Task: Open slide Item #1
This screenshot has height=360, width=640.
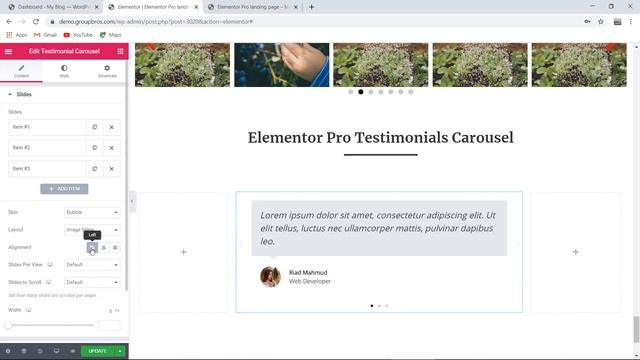Action: 47,127
